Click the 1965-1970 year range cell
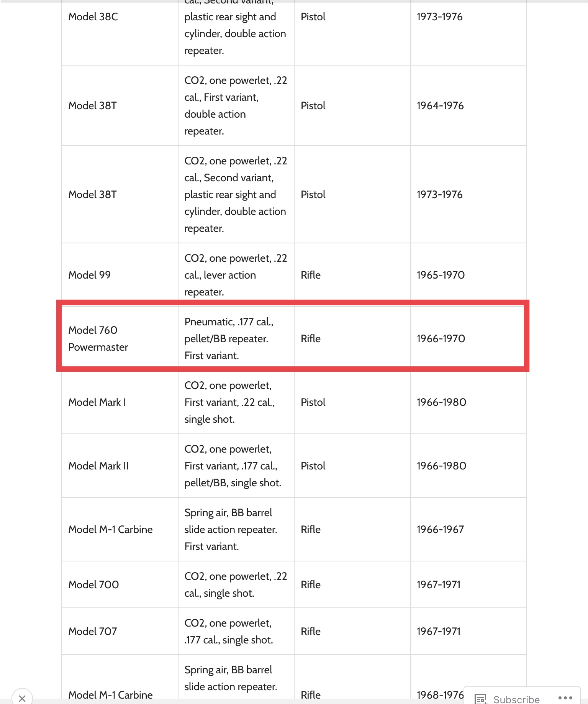This screenshot has height=704, width=588. tap(468, 275)
